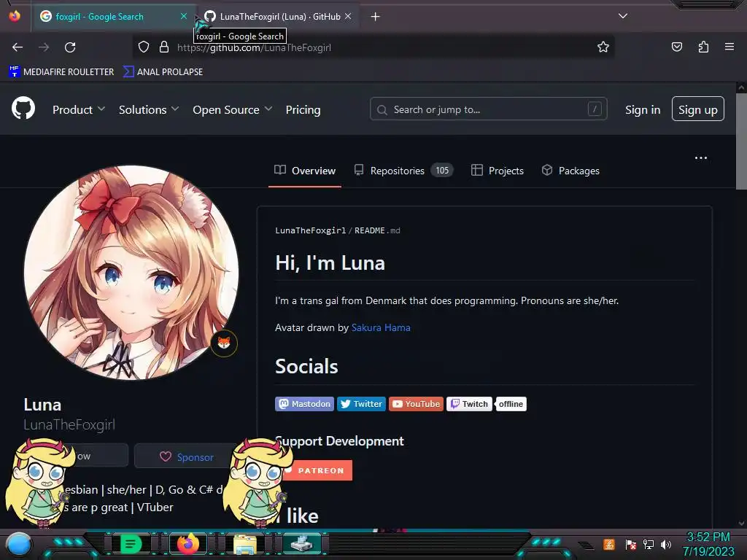747x560 pixels.
Task: Click the padlock site security icon
Action: pos(164,47)
